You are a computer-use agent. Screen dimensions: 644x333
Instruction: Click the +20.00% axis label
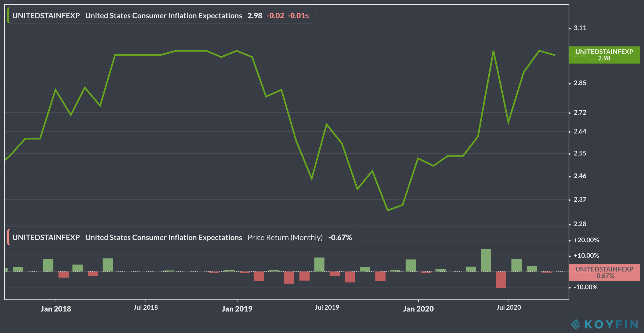[x=586, y=240]
